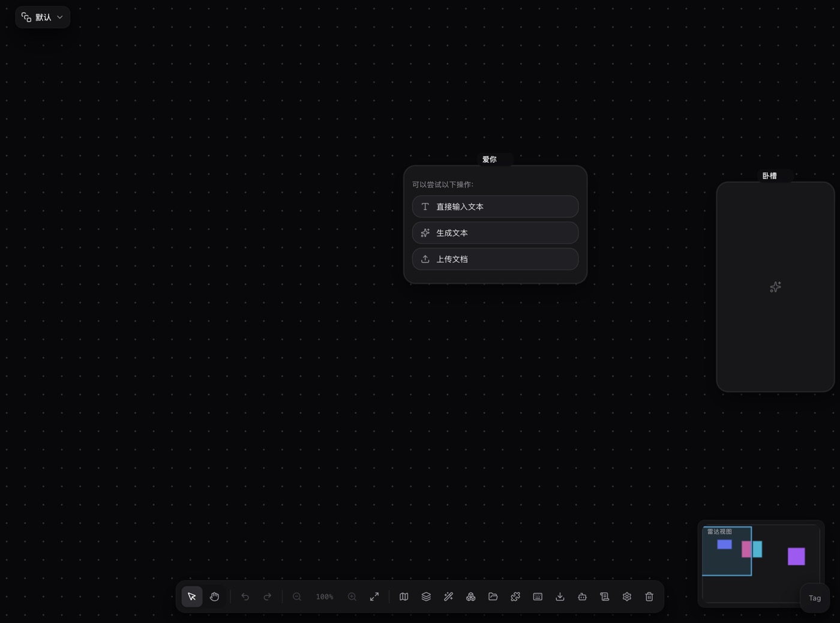The image size is (840, 623).
Task: Open the folder icon in the toolbar
Action: click(x=493, y=597)
